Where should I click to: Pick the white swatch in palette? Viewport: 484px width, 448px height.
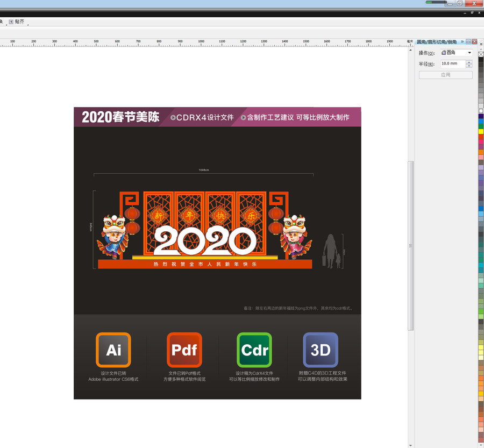[x=481, y=111]
